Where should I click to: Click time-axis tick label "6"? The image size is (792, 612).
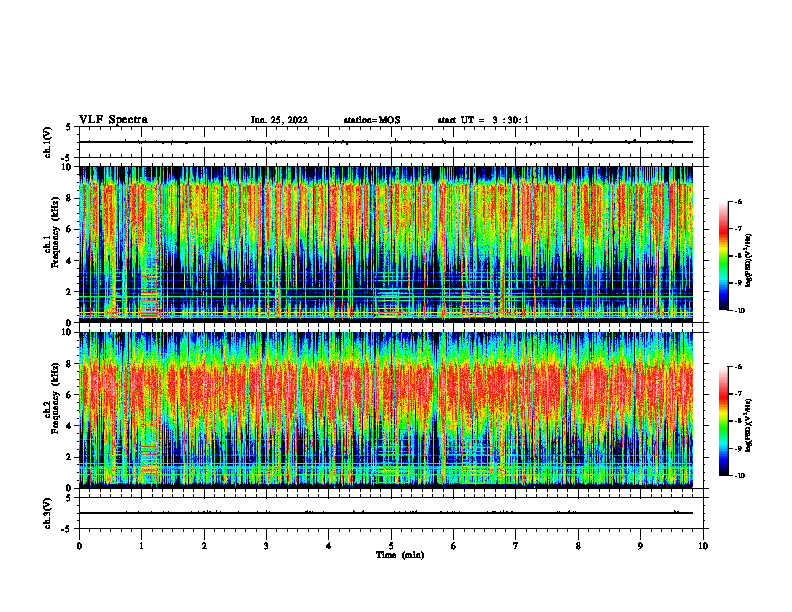click(454, 546)
